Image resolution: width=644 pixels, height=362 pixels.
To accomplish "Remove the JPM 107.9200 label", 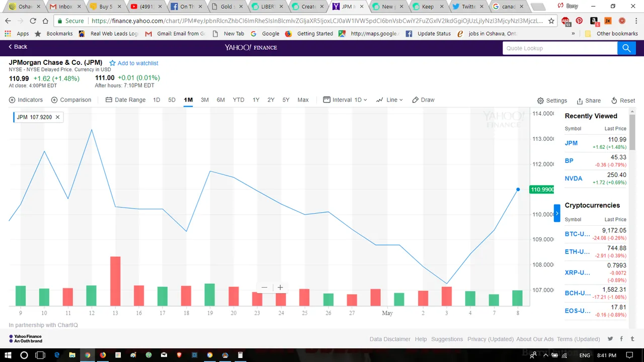I will pyautogui.click(x=57, y=117).
